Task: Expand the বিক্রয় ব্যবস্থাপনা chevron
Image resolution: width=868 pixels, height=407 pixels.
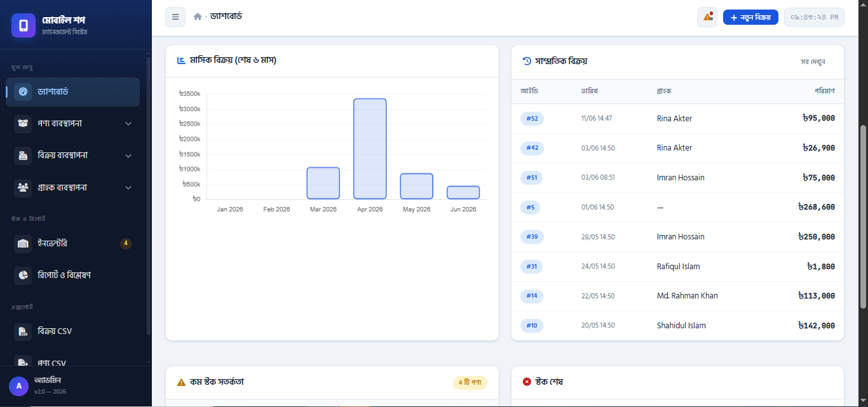Action: tap(128, 156)
